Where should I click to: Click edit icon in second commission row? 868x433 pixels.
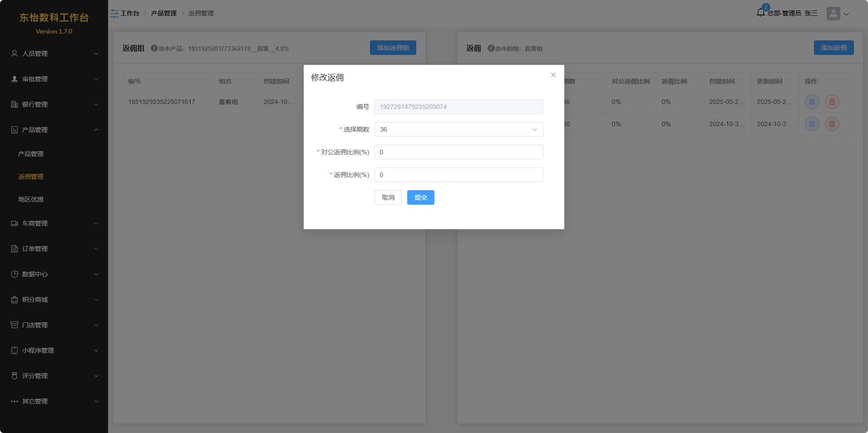click(812, 124)
